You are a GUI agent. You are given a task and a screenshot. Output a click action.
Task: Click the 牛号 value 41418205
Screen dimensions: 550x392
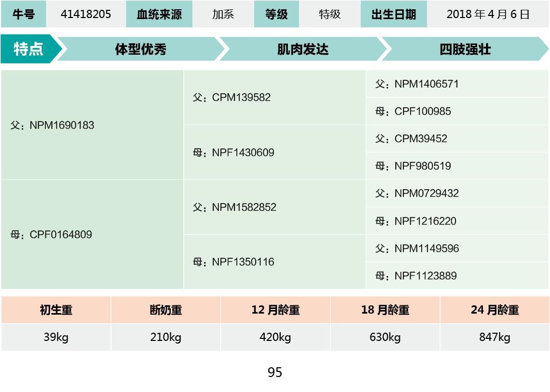point(86,14)
